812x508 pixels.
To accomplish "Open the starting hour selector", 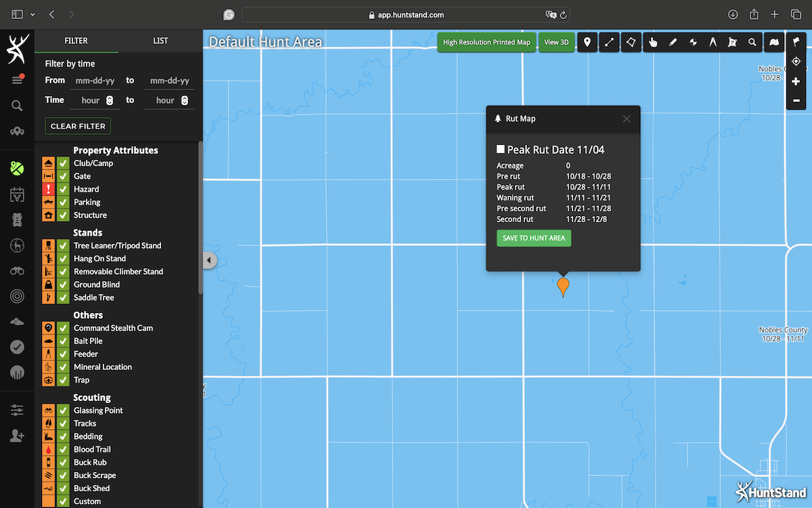I will (x=95, y=100).
